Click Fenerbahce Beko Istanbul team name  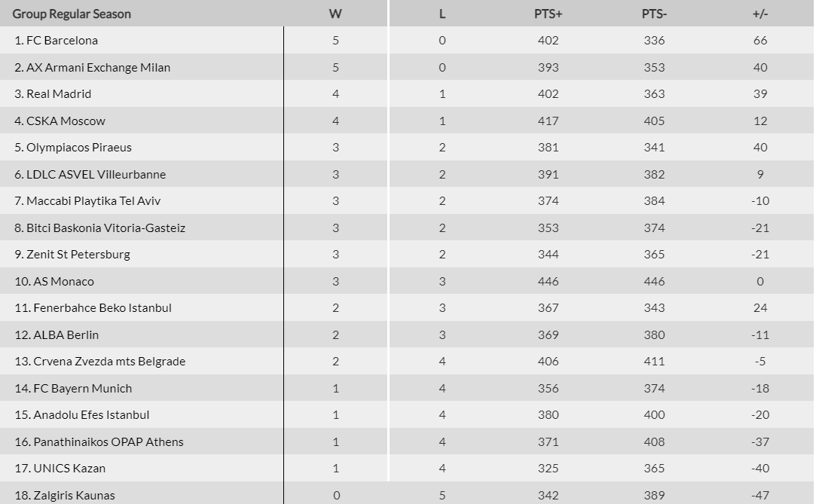[x=102, y=308]
